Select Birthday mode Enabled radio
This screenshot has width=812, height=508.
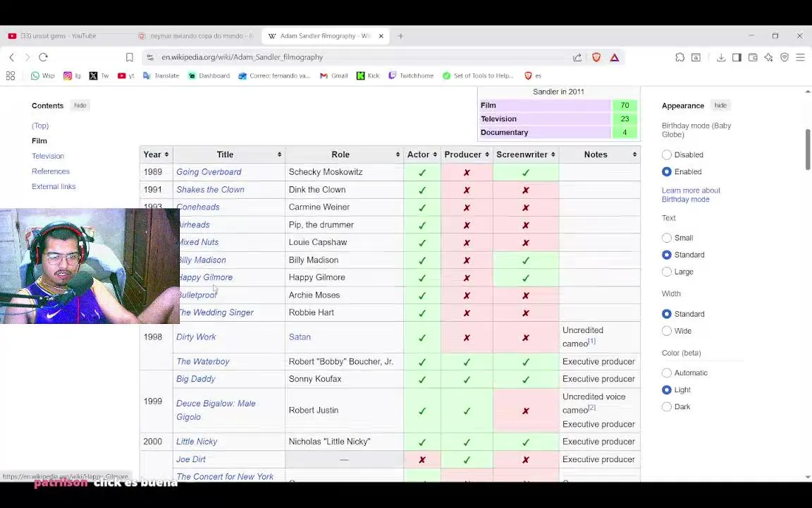(667, 171)
